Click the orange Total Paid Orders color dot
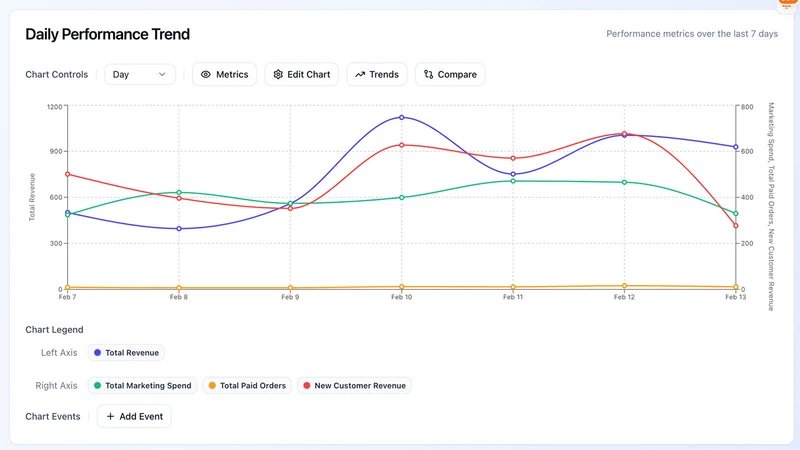The width and height of the screenshot is (800, 450). click(x=212, y=386)
